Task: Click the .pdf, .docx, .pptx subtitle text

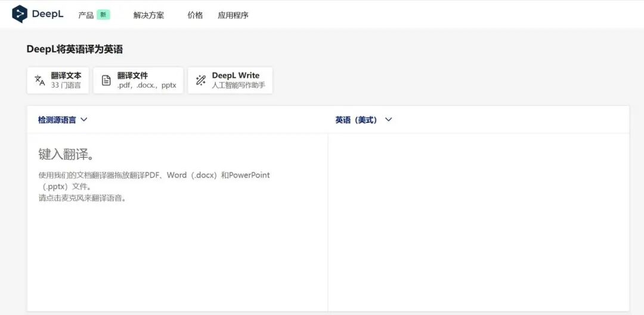Action: pos(147,85)
